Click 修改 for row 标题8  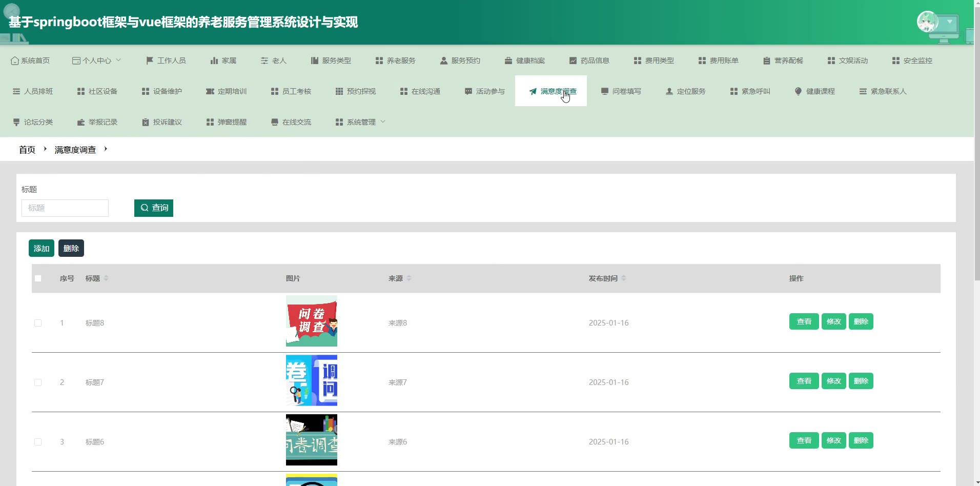[x=834, y=322]
